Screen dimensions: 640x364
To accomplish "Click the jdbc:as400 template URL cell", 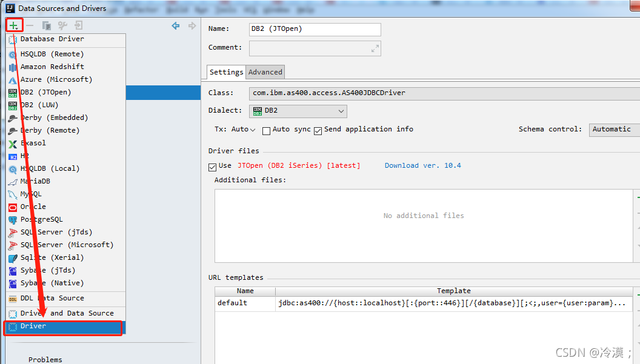I will click(x=454, y=303).
